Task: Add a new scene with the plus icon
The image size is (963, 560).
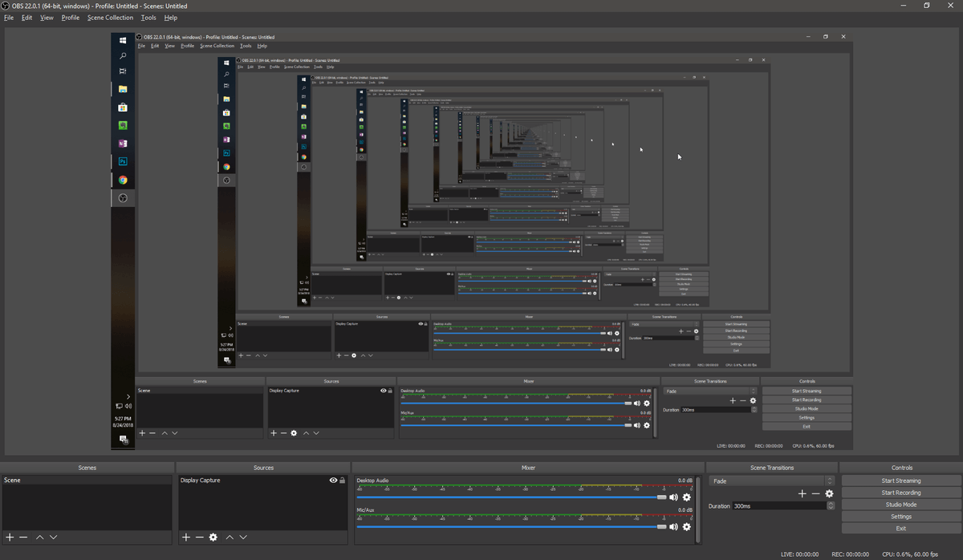Action: tap(10, 537)
